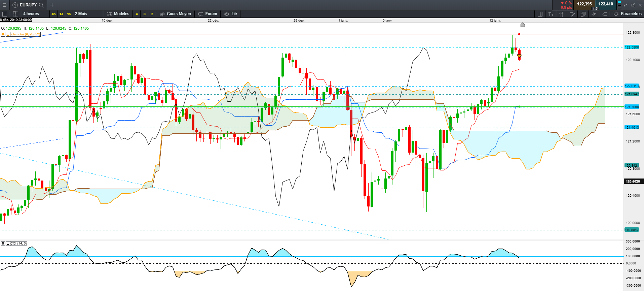Click the orange position arrow marker
The image size is (644, 291).
tap(519, 56)
